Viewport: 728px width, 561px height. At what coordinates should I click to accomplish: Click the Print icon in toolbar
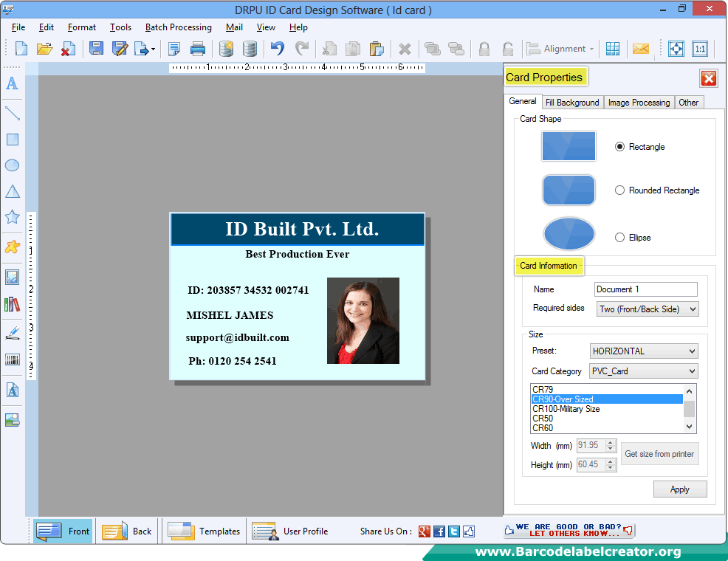click(x=198, y=49)
